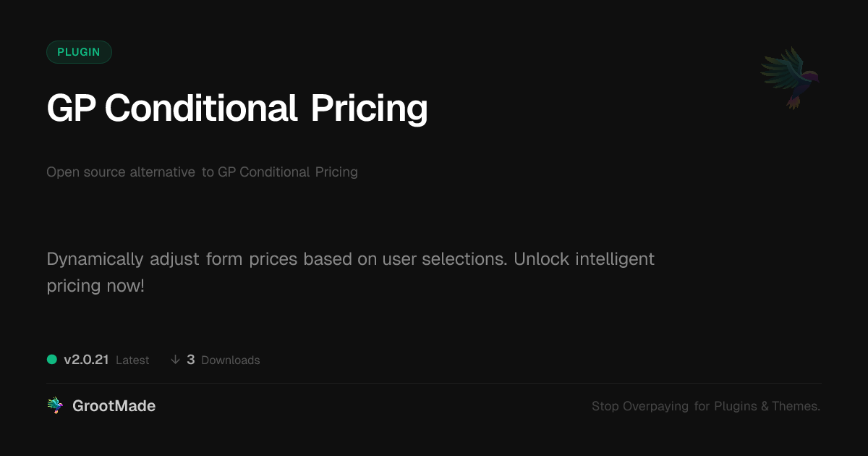Click 'pricing now!' on the description's last line
Image resolution: width=868 pixels, height=456 pixels.
[95, 286]
